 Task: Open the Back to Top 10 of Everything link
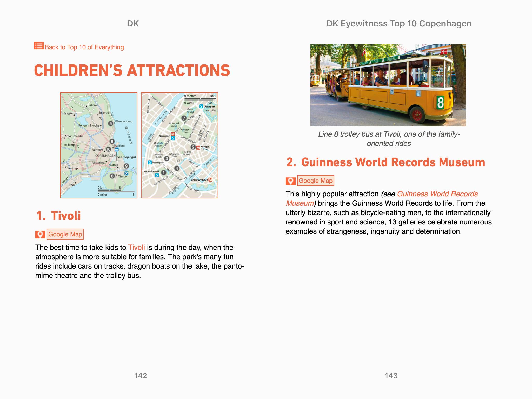point(84,47)
